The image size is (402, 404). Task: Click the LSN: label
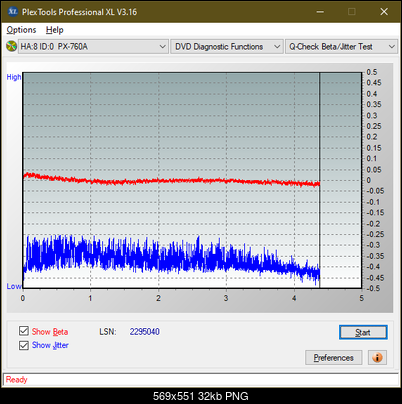click(108, 332)
